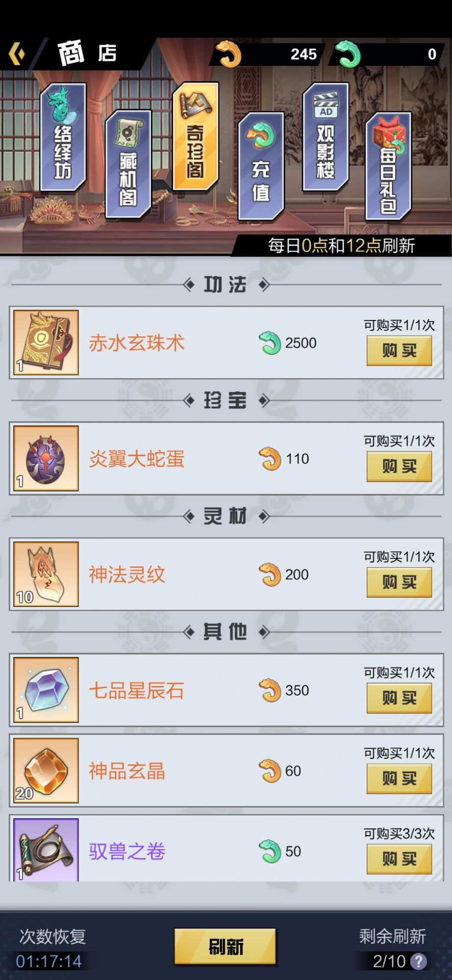Click the 刷新 refresh button
The width and height of the screenshot is (452, 980).
click(x=225, y=947)
